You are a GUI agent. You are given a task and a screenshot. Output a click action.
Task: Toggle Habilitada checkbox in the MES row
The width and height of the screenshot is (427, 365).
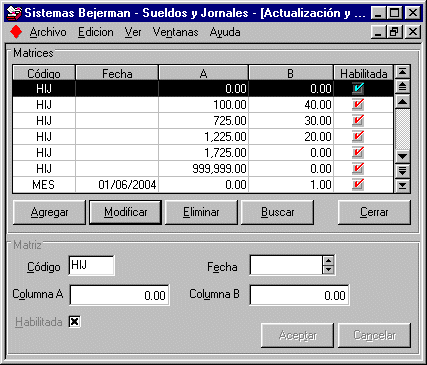[x=358, y=184]
